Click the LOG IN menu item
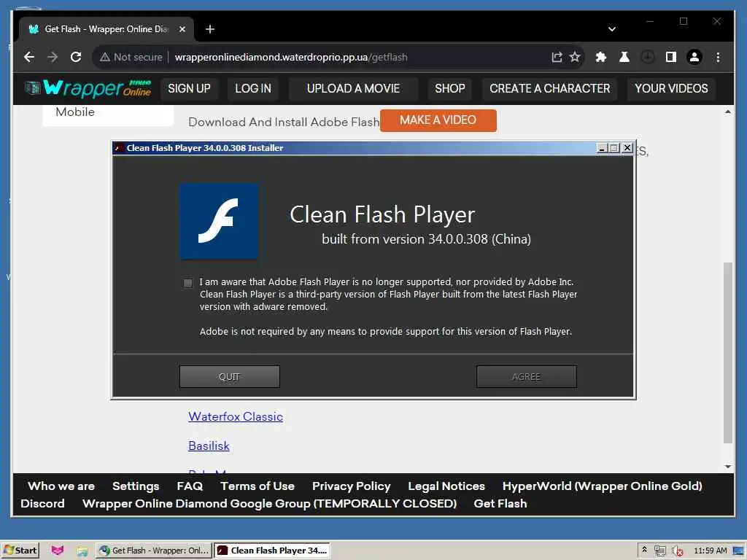Image resolution: width=747 pixels, height=560 pixels. pos(253,88)
